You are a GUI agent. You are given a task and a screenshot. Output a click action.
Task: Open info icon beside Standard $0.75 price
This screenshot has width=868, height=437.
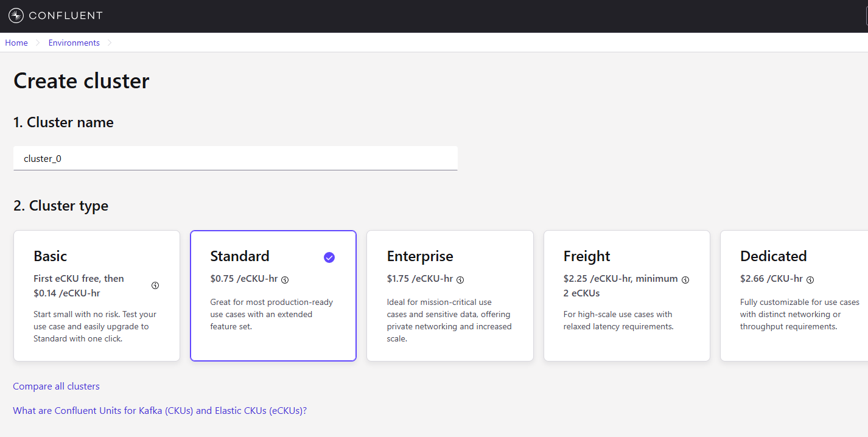285,280
